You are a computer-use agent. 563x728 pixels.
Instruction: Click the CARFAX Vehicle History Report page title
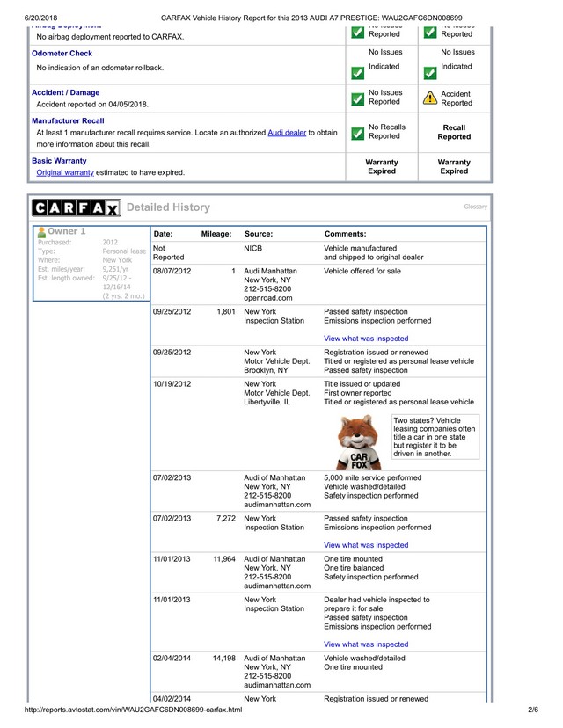tap(311, 18)
